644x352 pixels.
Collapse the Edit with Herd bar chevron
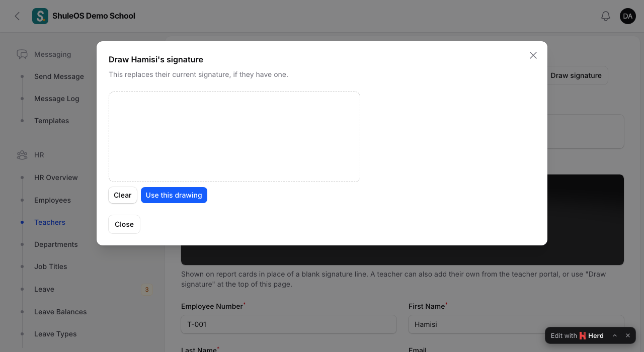tap(615, 335)
